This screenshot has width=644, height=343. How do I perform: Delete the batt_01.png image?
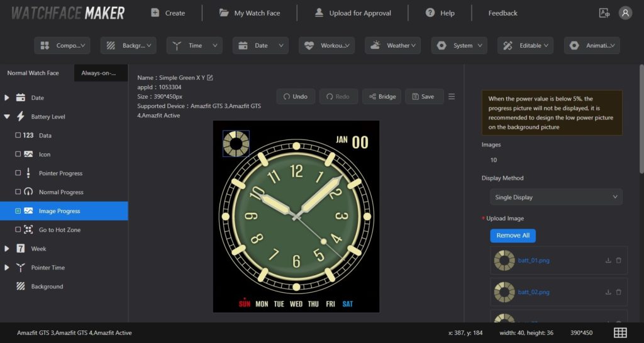(619, 260)
